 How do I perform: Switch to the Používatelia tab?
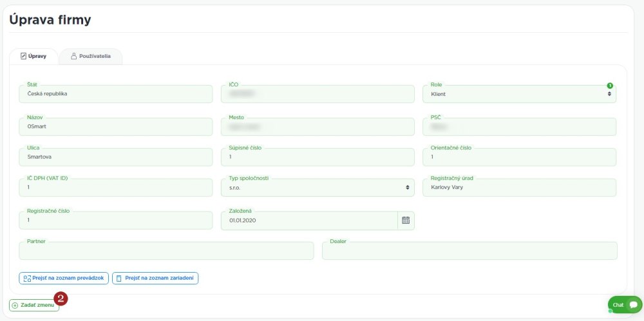(91, 57)
